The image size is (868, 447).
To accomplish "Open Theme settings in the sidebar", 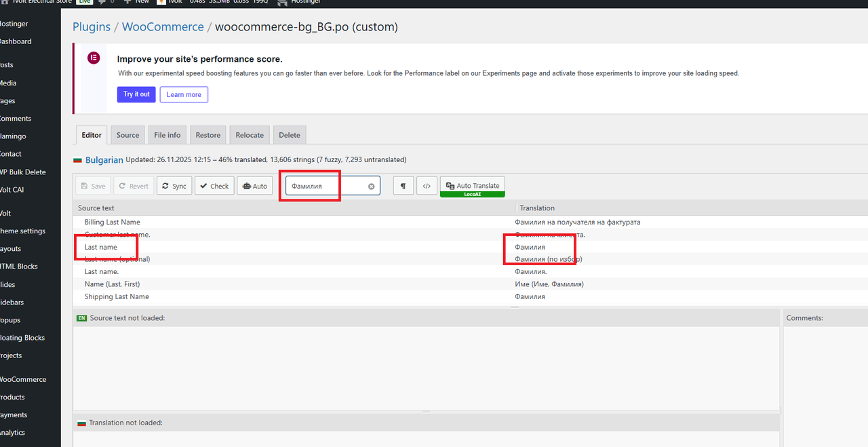I will pyautogui.click(x=23, y=231).
